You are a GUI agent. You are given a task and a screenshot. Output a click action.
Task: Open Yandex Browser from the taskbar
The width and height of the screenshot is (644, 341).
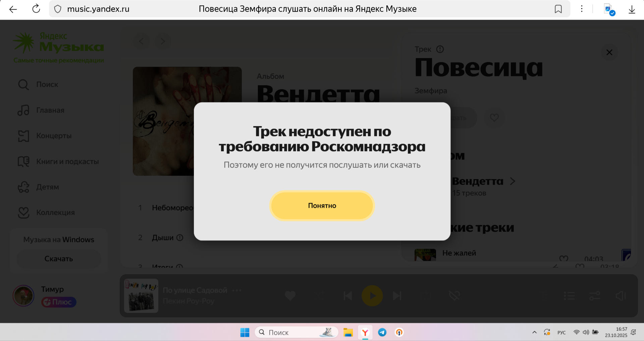point(365,332)
